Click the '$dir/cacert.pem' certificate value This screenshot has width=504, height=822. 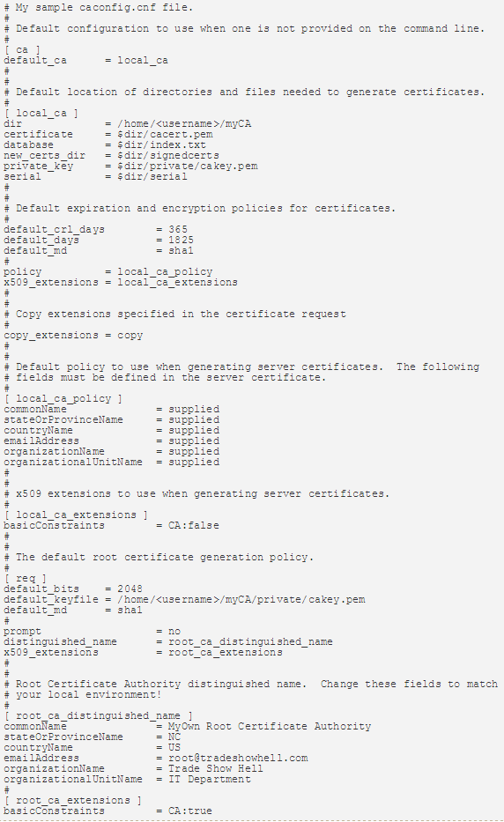[165, 134]
